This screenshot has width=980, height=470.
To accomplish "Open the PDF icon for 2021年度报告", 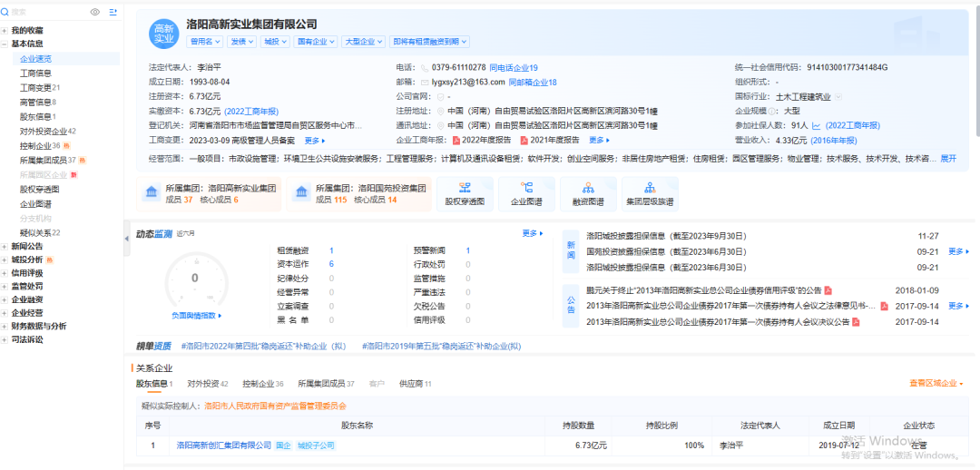I will click(524, 140).
